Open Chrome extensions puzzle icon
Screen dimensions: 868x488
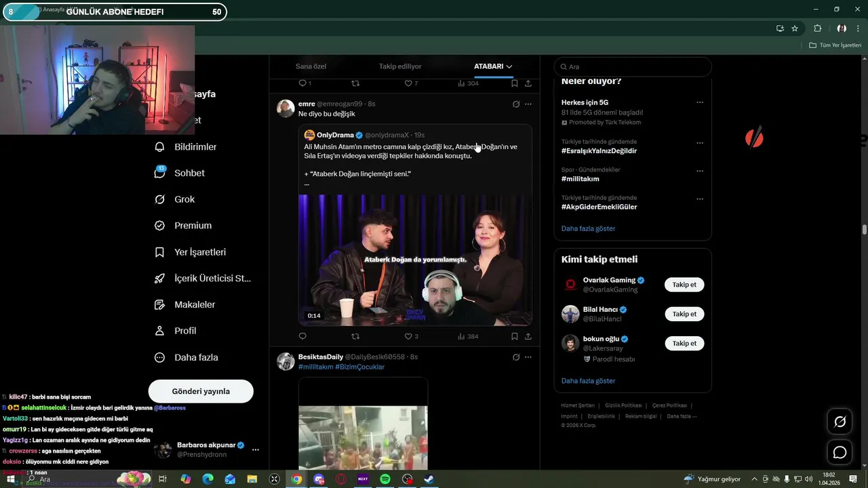817,28
